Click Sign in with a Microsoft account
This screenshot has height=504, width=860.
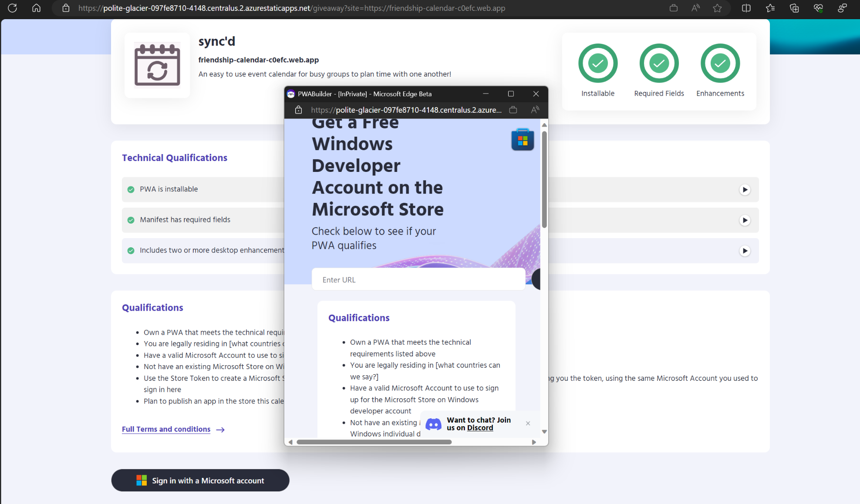click(x=200, y=480)
